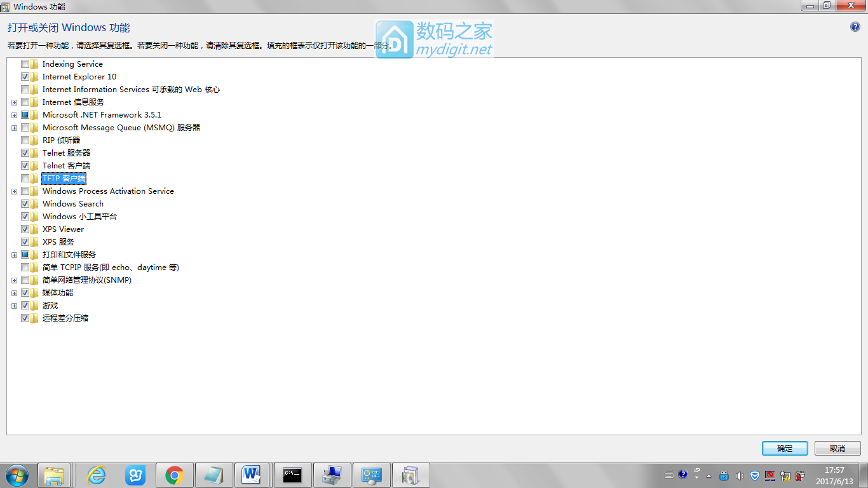Launch Google Chrome from the taskbar

click(x=175, y=475)
